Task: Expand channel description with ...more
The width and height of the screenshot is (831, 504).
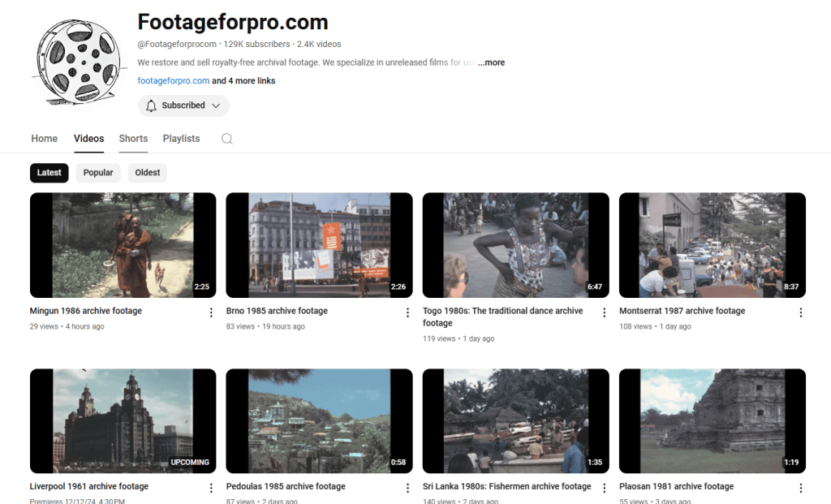Action: coord(491,62)
